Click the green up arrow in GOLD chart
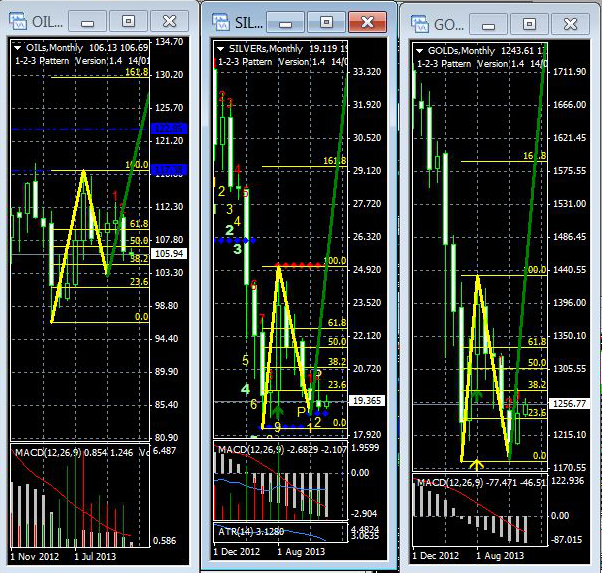The width and height of the screenshot is (602, 573). 477,396
